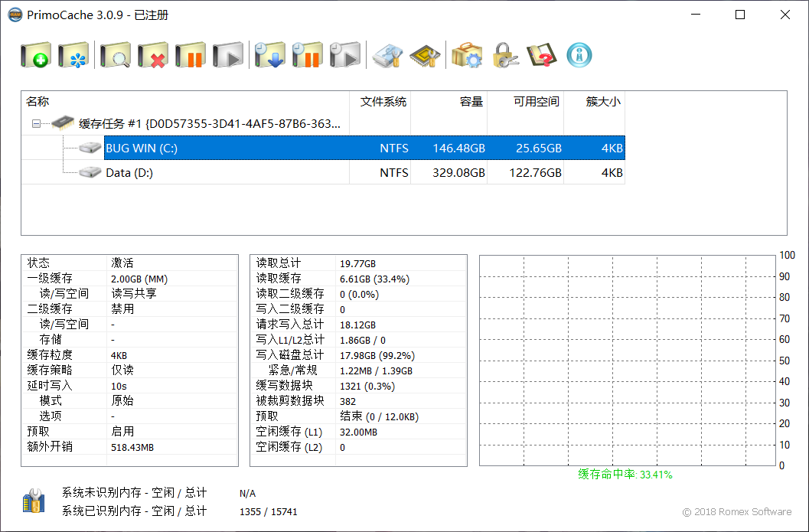This screenshot has height=532, width=809.
Task: Click the Romex Software copyright text
Action: (x=737, y=511)
